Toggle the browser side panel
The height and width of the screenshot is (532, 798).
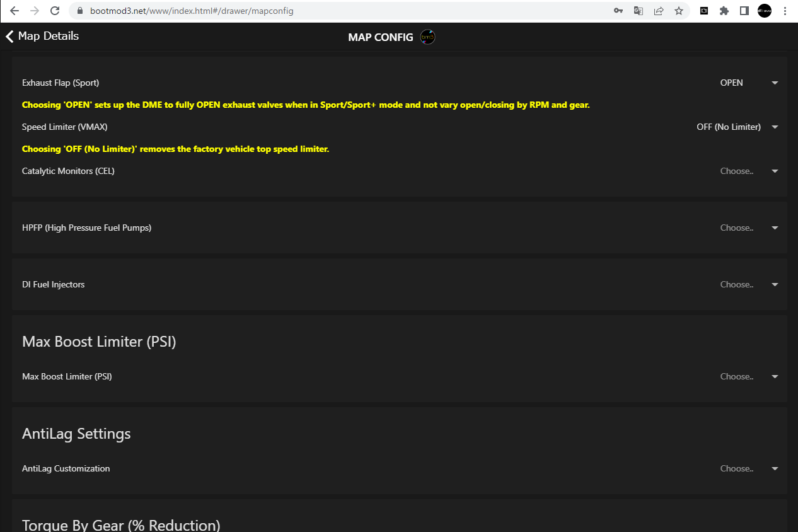[744, 11]
